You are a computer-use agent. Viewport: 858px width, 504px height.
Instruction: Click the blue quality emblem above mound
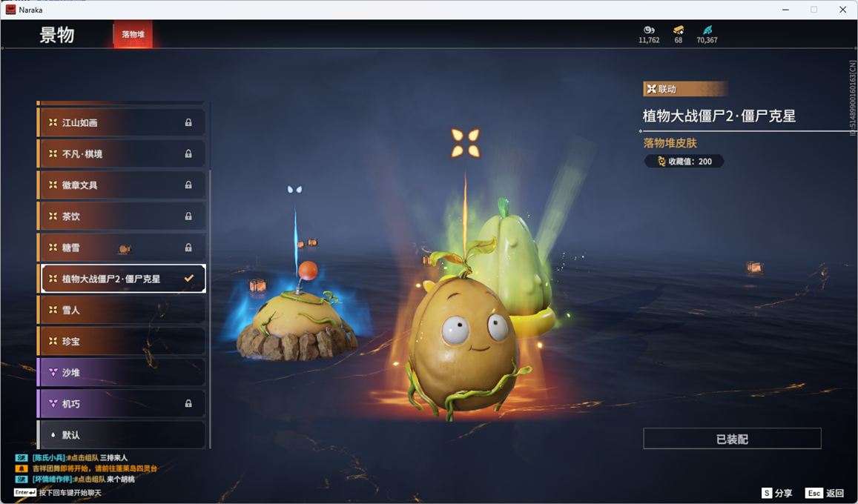[294, 190]
